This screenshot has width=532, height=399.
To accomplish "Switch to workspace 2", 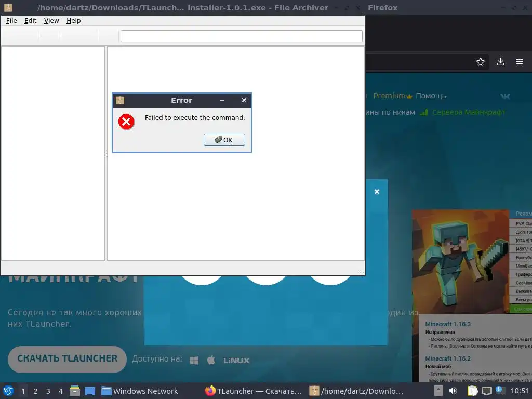I will coord(36,391).
